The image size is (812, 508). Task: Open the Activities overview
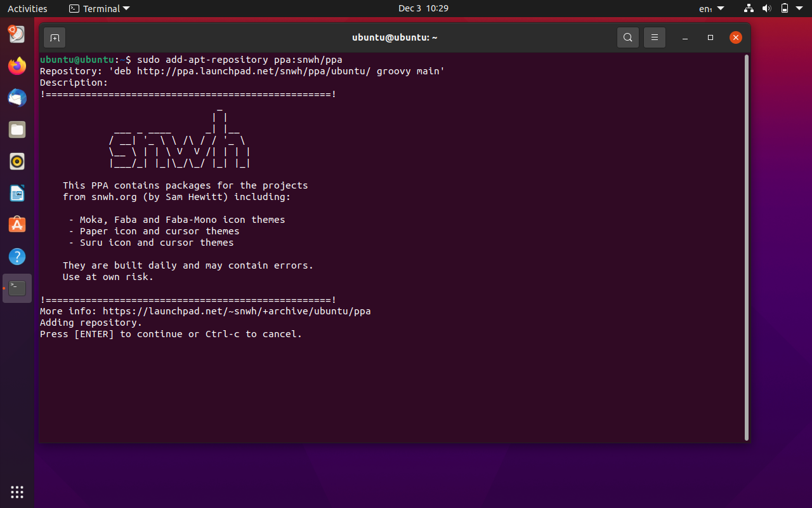click(x=27, y=8)
